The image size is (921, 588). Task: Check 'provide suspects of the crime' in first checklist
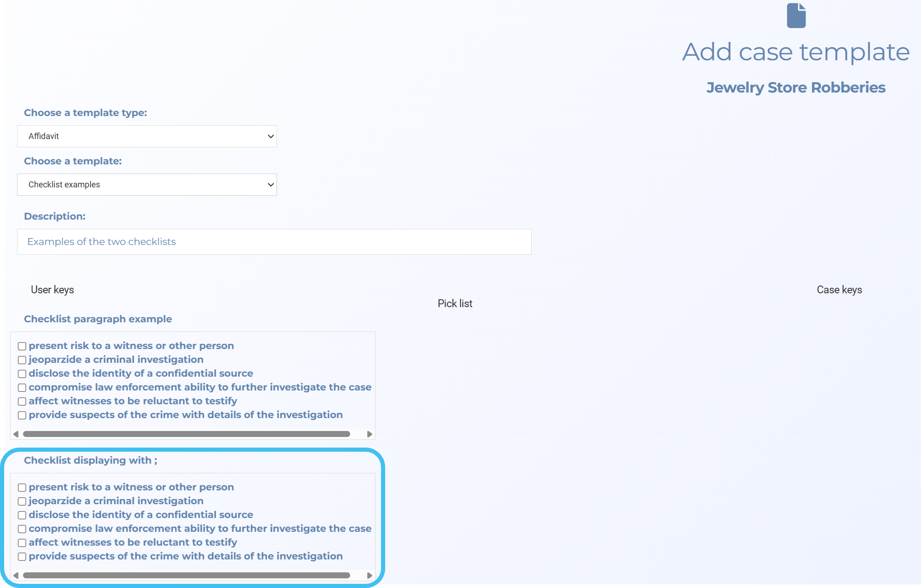pos(22,415)
